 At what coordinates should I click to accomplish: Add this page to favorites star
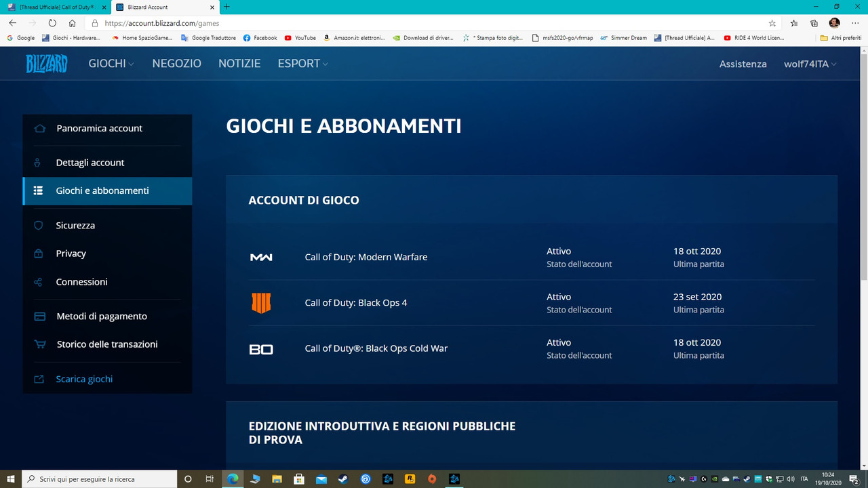tap(772, 22)
